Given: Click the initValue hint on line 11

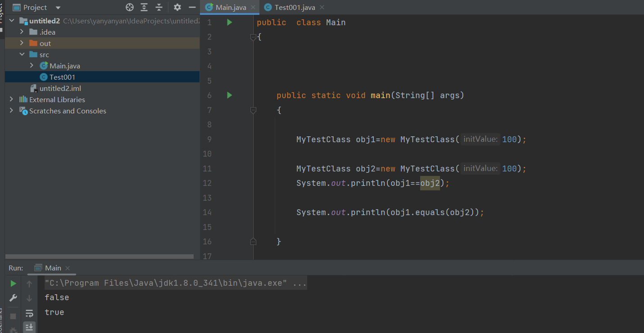Looking at the screenshot, I should [x=480, y=168].
